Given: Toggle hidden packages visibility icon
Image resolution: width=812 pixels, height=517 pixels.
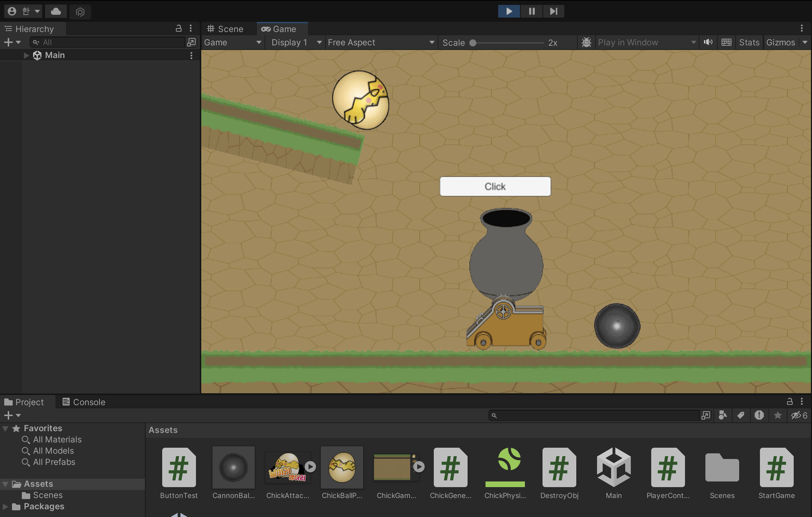Looking at the screenshot, I should point(799,415).
